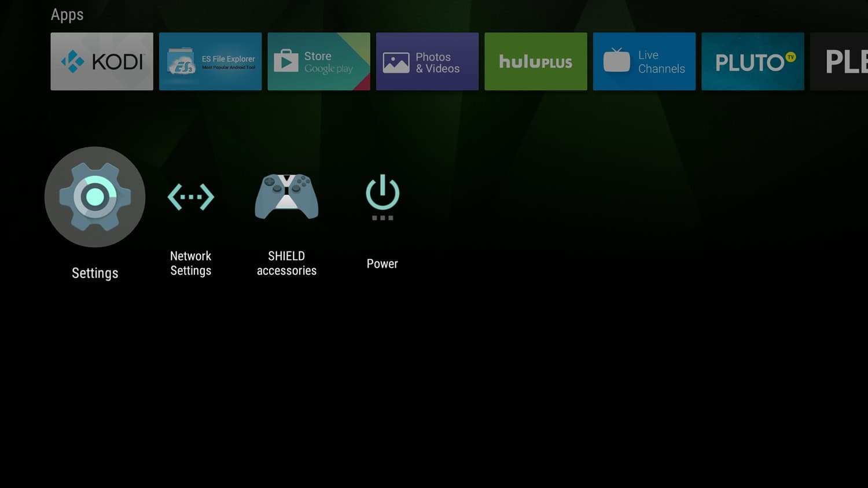Viewport: 868px width, 488px height.
Task: Open Network Settings arrows icon
Action: 191,197
